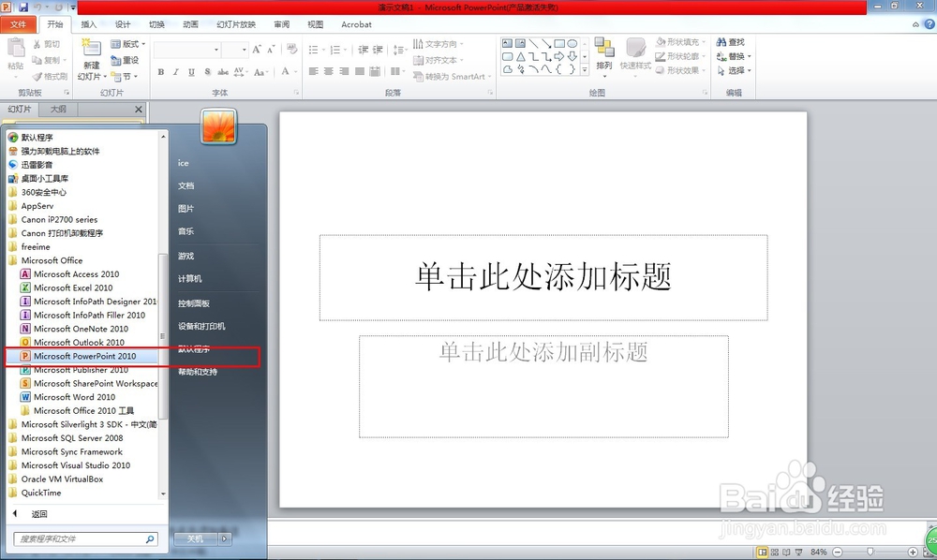Launch Microsoft PowerPoint 2010 from Start menu
Image resolution: width=937 pixels, height=560 pixels.
(83, 356)
